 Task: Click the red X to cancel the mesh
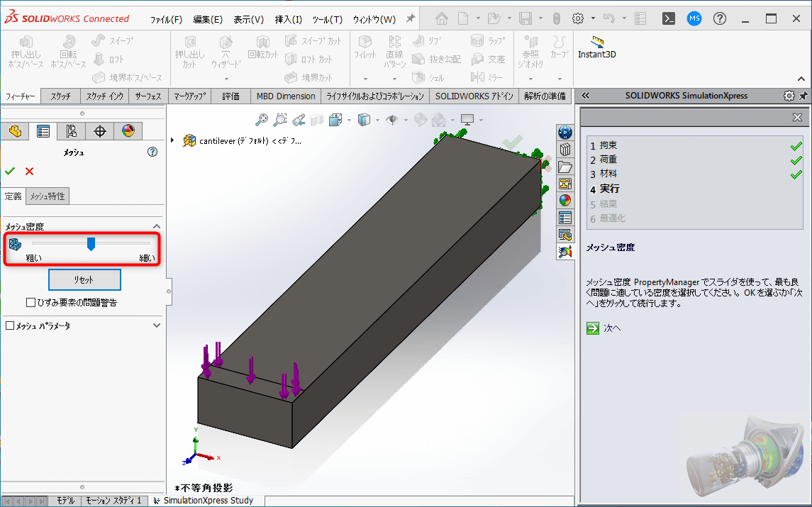tap(29, 171)
